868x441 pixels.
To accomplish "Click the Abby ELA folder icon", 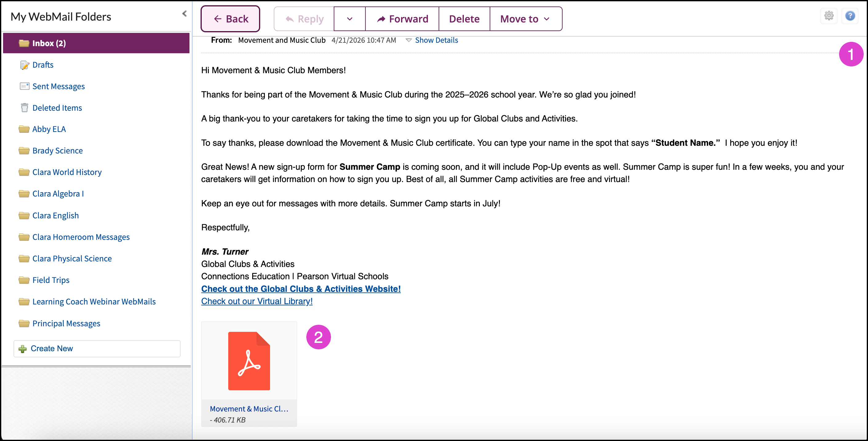I will click(24, 129).
